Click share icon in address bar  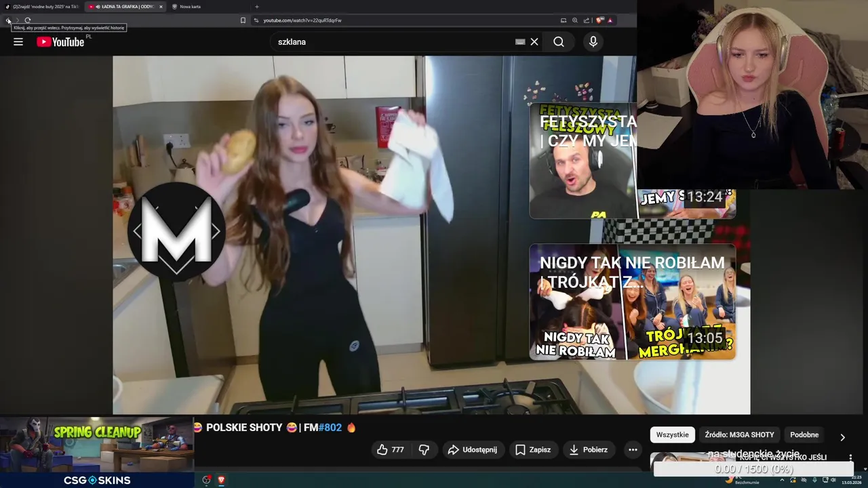(x=587, y=20)
